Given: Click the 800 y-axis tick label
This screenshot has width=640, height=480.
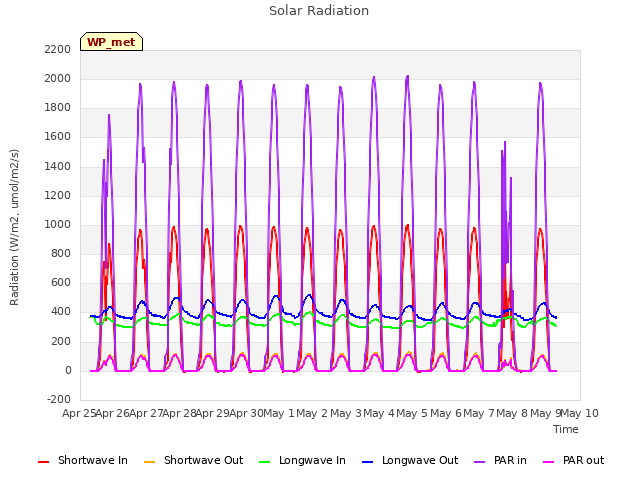Looking at the screenshot, I should pos(61,253).
